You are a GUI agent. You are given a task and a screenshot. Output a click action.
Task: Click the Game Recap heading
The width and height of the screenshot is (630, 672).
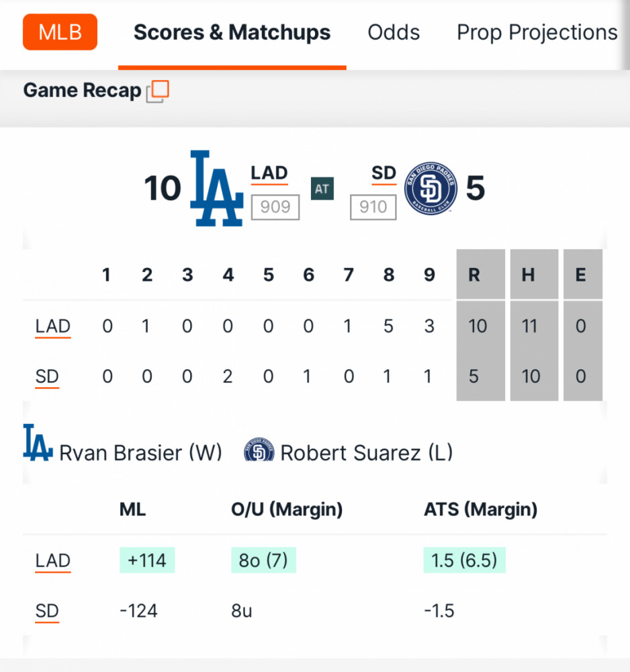[82, 91]
